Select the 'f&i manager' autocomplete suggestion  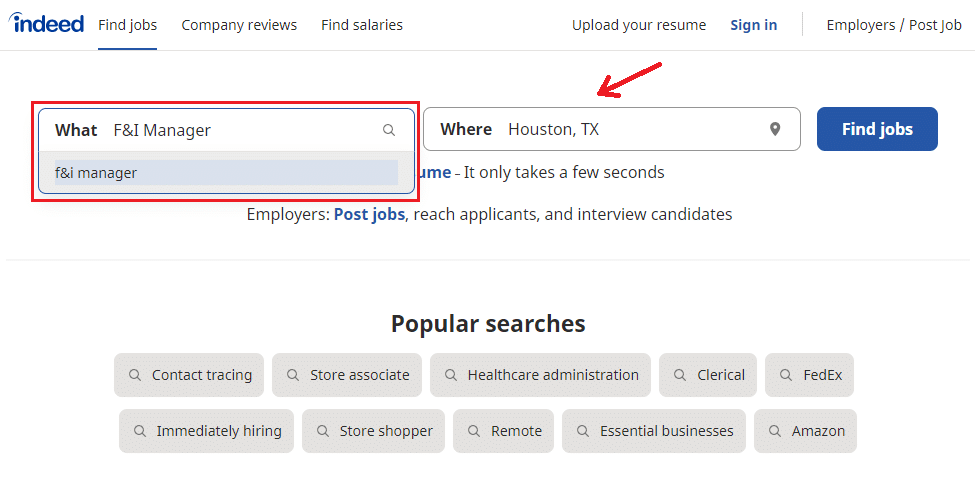click(226, 173)
